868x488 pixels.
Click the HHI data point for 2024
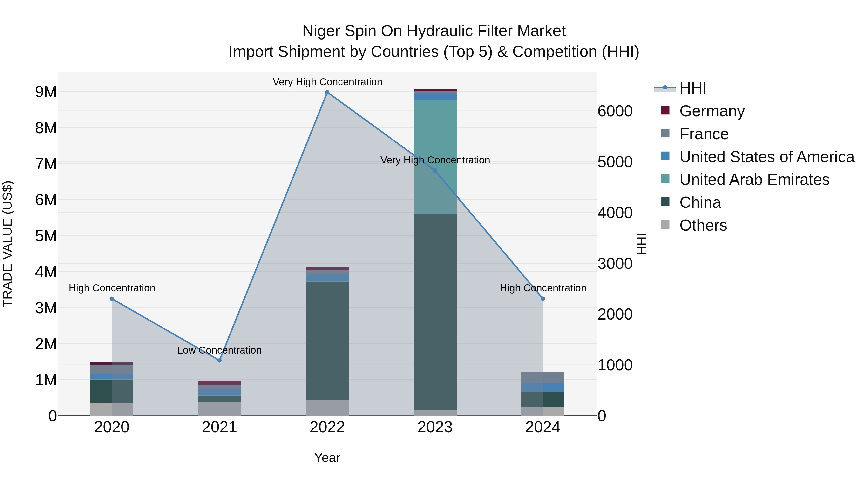[x=543, y=299]
